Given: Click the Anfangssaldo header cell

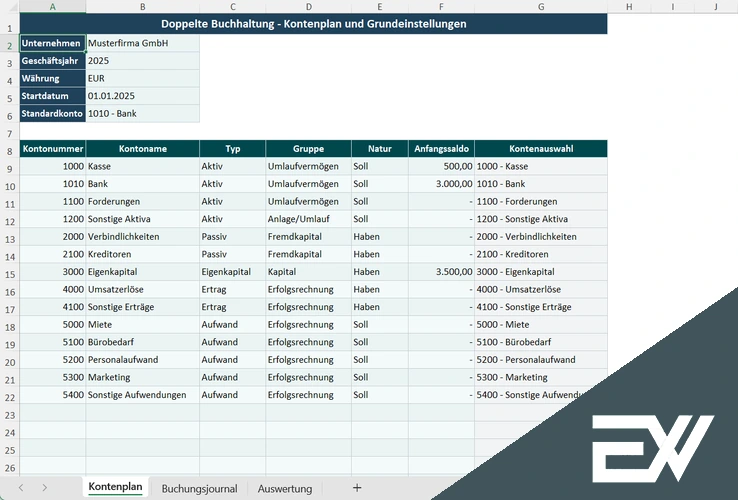Looking at the screenshot, I should coord(441,149).
